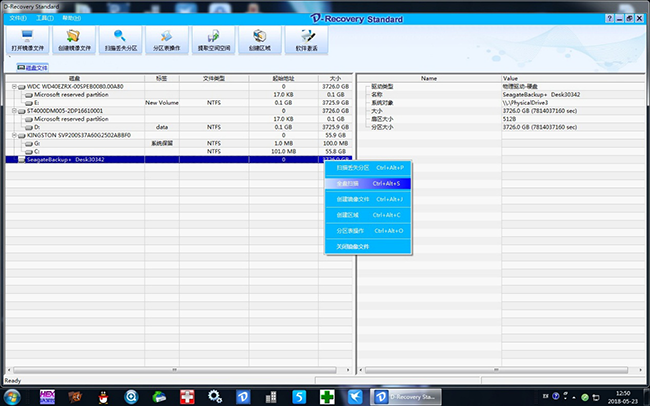Screen dimensions: 650x406
Task: Open the 帮助(H) menu
Action: tap(71, 18)
